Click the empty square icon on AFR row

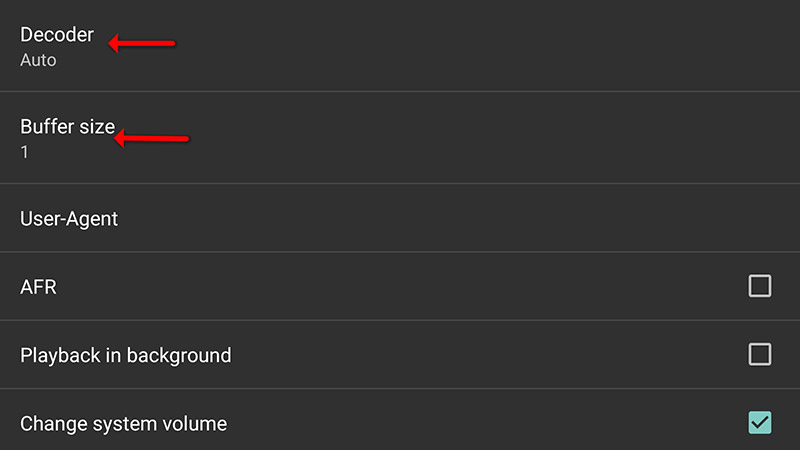coord(760,286)
